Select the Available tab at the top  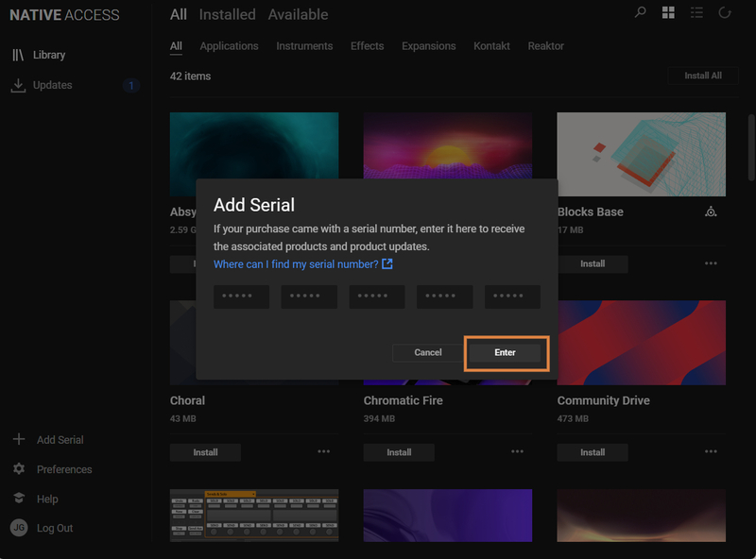pyautogui.click(x=298, y=14)
